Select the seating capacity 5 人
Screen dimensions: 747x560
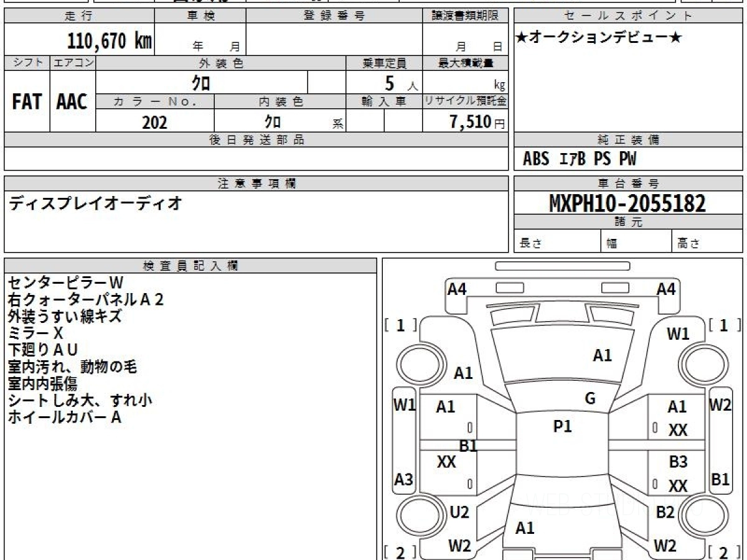click(401, 83)
